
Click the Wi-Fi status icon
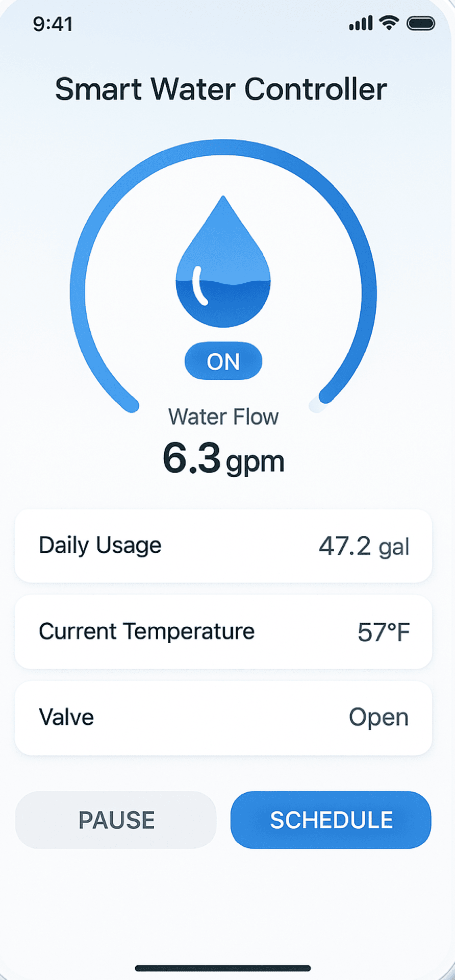coord(389,23)
